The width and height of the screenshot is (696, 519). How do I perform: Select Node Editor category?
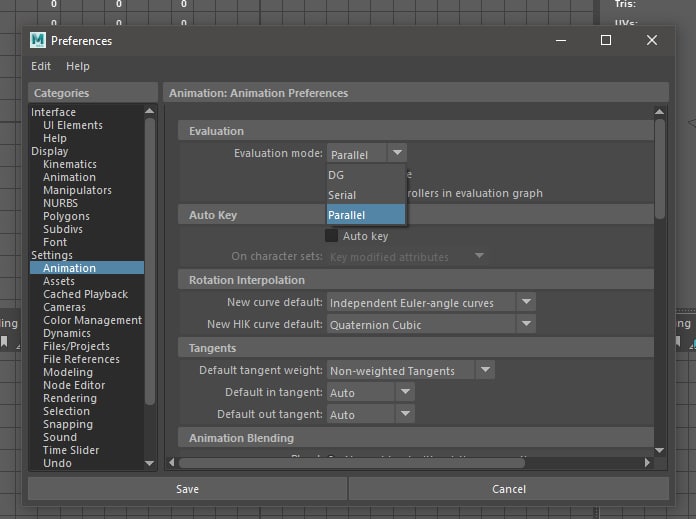tap(74, 385)
